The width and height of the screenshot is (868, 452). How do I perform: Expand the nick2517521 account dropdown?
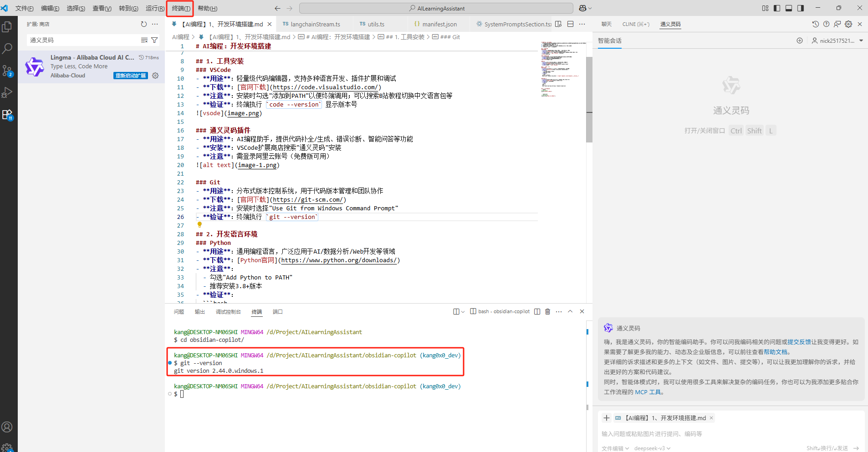tap(861, 41)
